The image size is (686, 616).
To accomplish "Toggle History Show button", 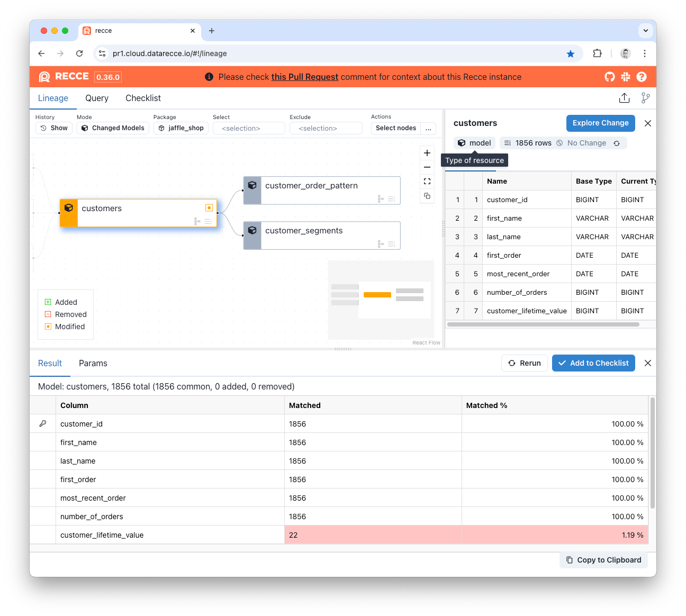I will (54, 128).
